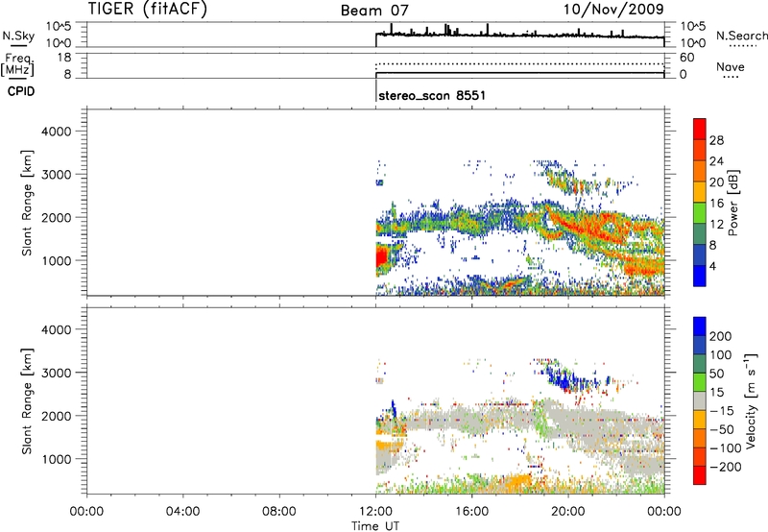Pick the light green Power colorbar segment
Screen dimensions: 768x532
(x=700, y=212)
